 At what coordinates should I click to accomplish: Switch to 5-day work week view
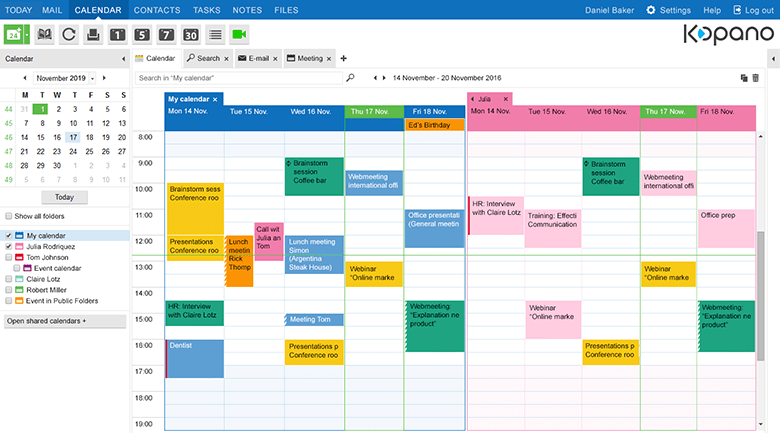(142, 34)
